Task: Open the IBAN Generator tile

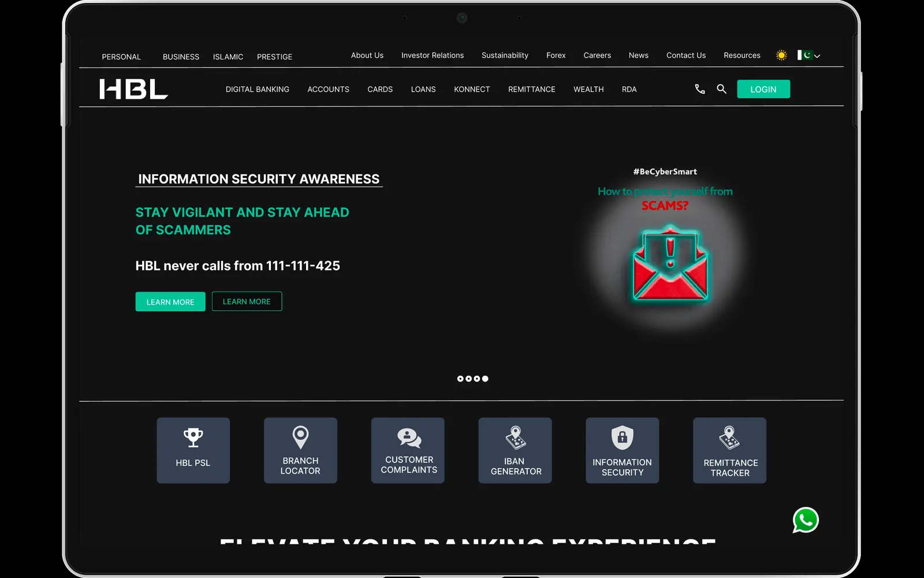Action: (515, 450)
